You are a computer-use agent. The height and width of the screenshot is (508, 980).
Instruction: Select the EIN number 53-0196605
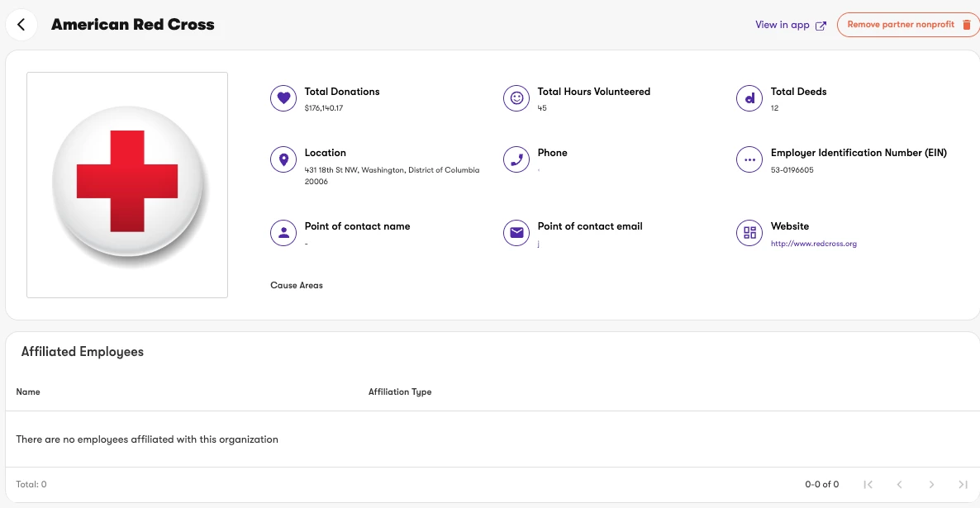792,170
